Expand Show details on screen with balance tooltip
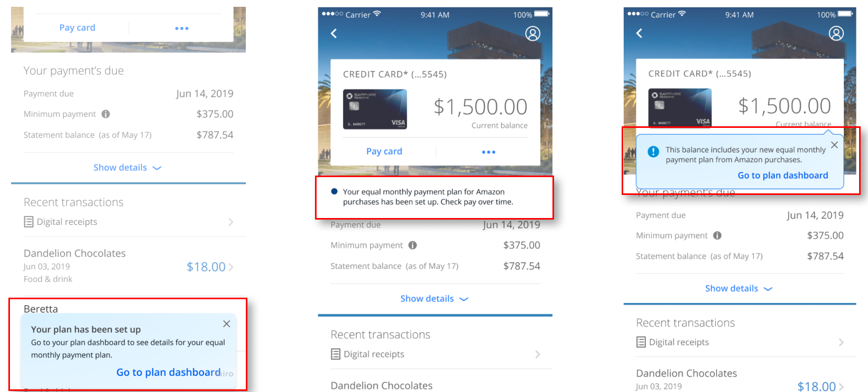868x392 pixels. point(739,289)
